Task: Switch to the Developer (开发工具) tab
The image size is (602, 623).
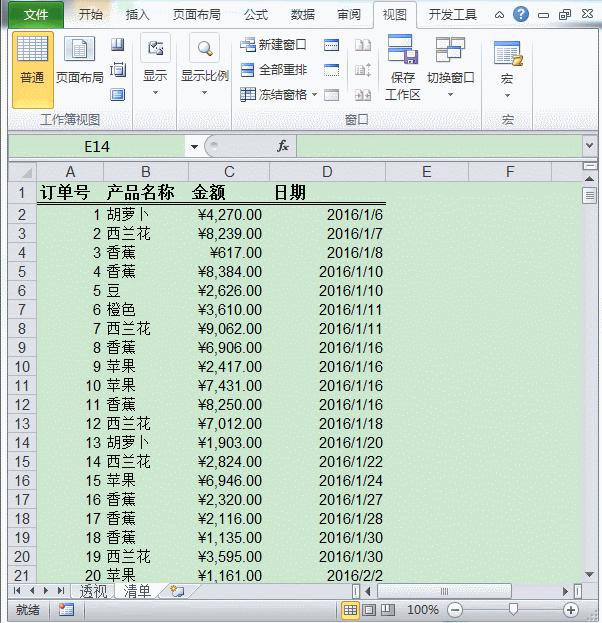Action: pos(453,15)
